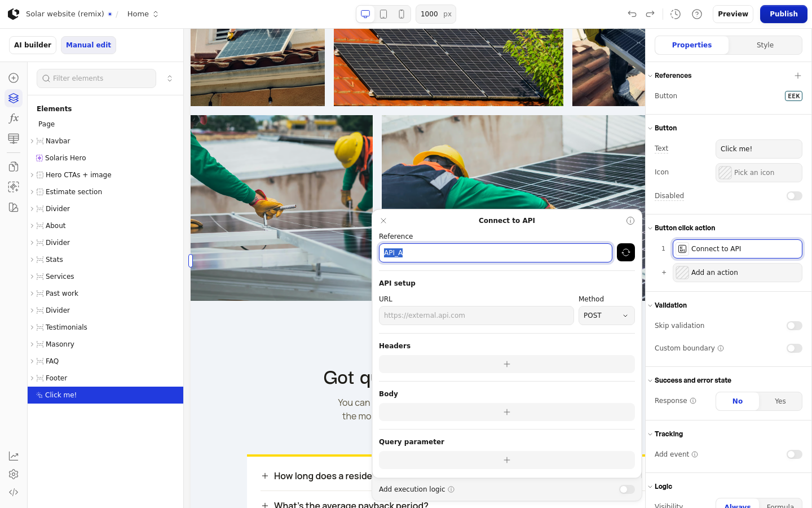Open the data table icon in sidebar
The image size is (812, 508).
tap(14, 139)
